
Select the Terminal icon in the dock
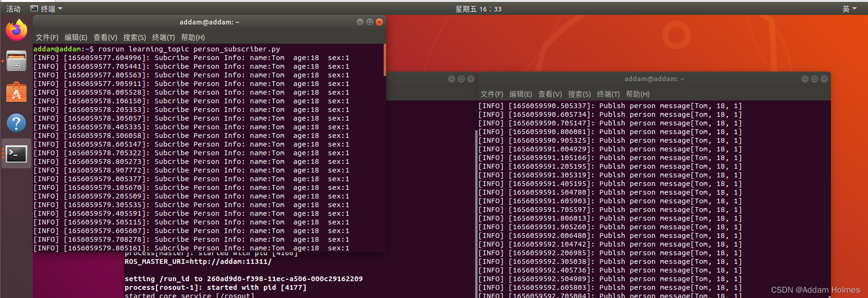click(x=16, y=154)
